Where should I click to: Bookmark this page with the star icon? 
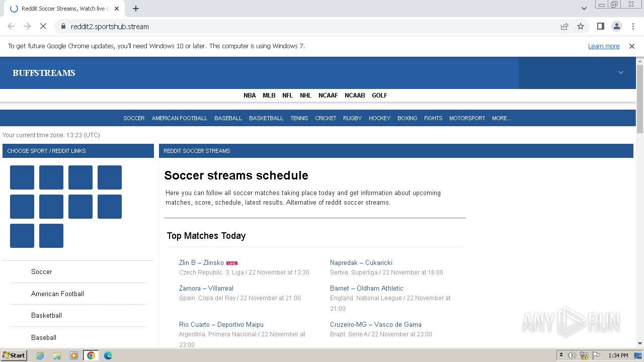[x=581, y=26]
